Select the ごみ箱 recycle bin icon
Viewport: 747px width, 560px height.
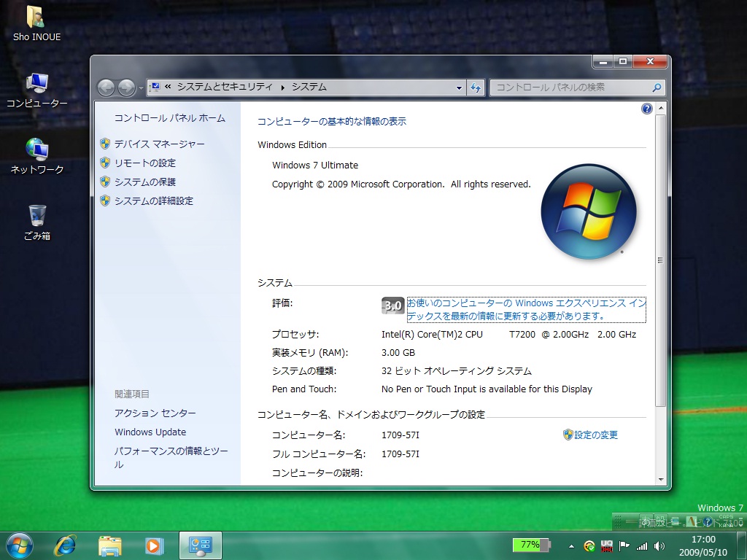(x=37, y=222)
